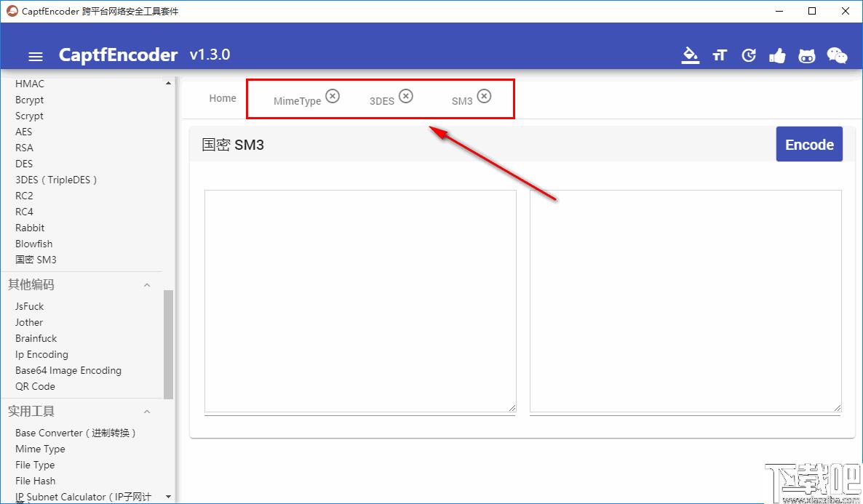This screenshot has height=504, width=863.
Task: Open 3DES (TripleDES) in sidebar
Action: click(56, 180)
